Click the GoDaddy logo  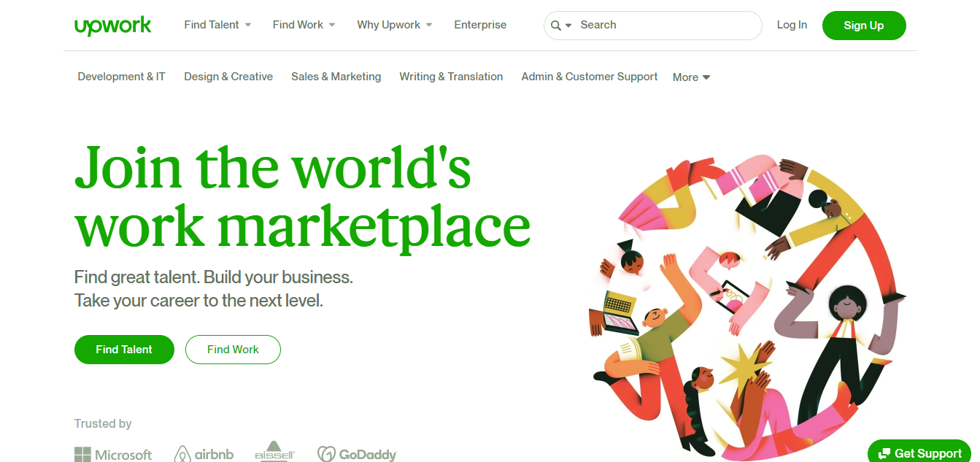(357, 454)
